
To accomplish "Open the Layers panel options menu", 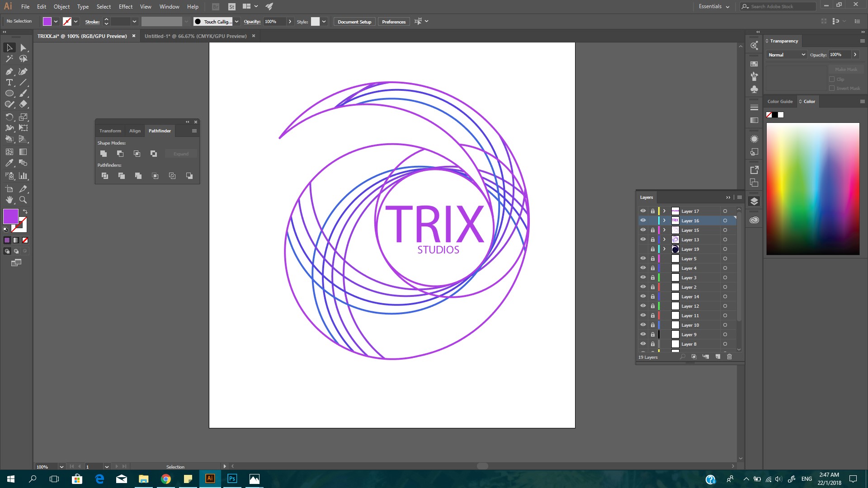I will point(740,197).
